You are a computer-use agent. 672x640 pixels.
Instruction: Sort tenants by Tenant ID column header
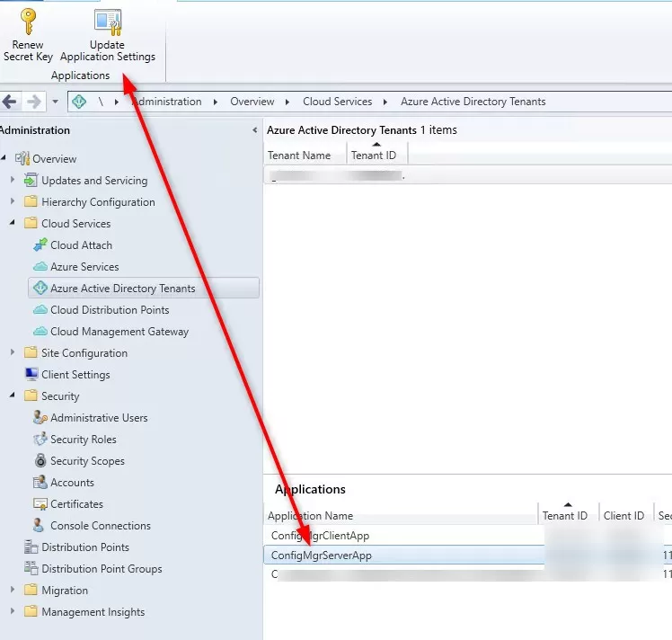(x=376, y=156)
